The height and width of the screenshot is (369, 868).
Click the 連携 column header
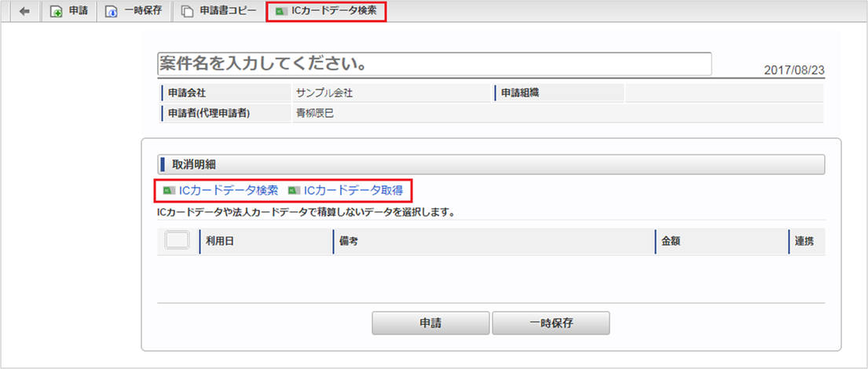(807, 242)
